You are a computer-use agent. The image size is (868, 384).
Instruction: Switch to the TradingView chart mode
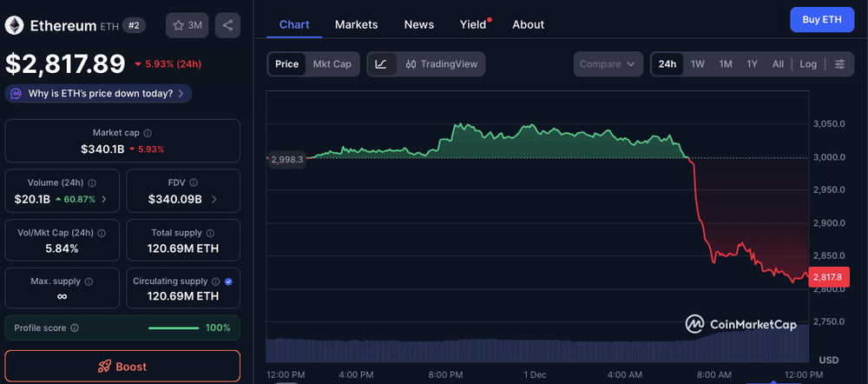pos(441,64)
